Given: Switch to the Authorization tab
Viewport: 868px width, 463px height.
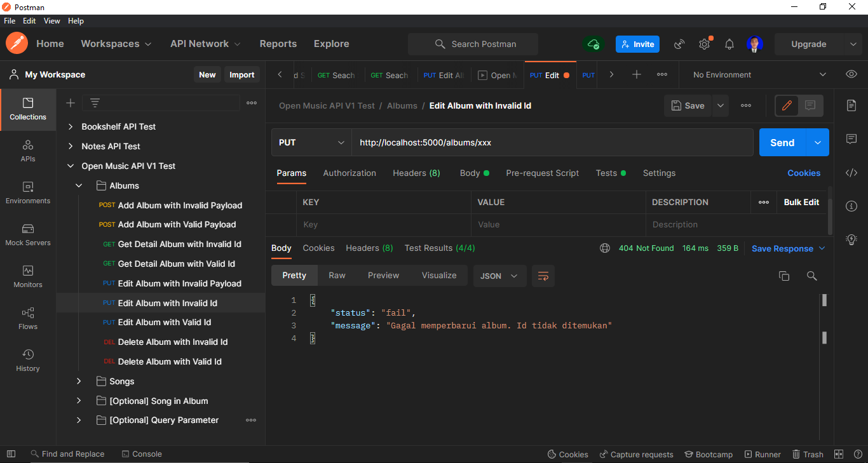Looking at the screenshot, I should pos(349,173).
